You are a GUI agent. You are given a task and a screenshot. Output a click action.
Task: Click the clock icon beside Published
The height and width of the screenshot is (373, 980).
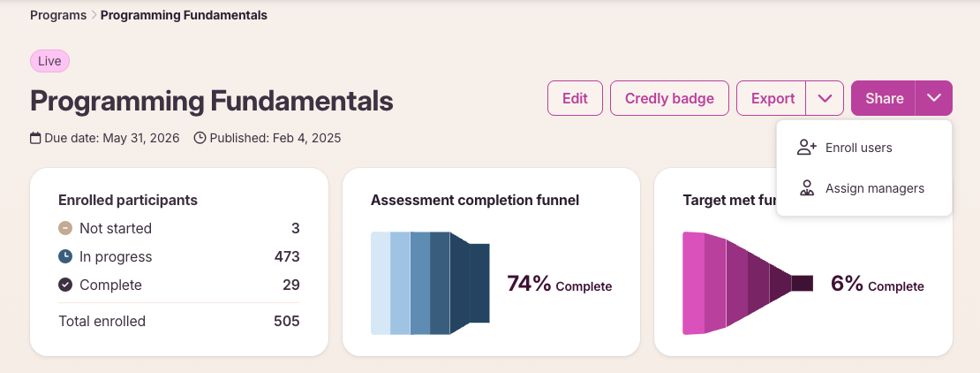pyautogui.click(x=200, y=138)
